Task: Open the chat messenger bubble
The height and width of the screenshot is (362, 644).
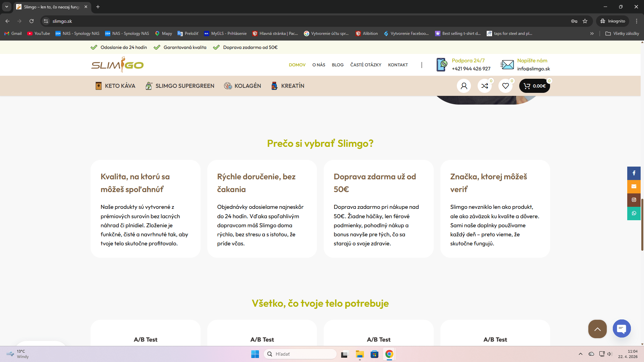Action: click(x=622, y=329)
